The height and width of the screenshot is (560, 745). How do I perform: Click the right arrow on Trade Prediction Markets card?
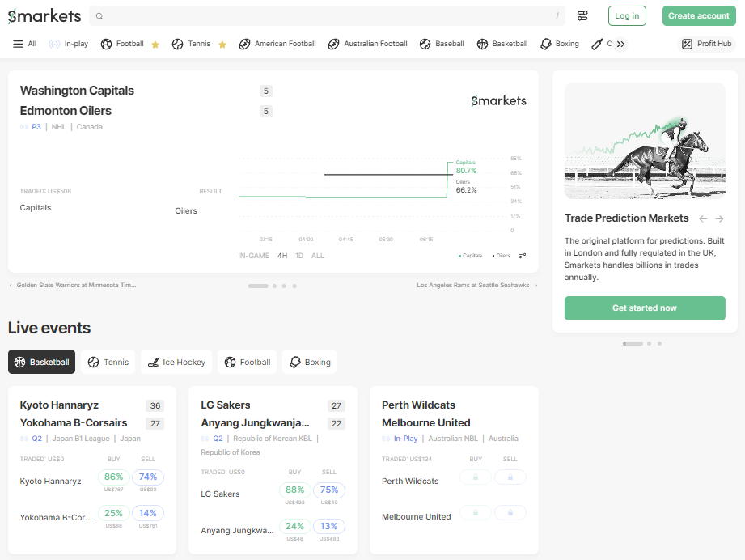click(x=719, y=218)
